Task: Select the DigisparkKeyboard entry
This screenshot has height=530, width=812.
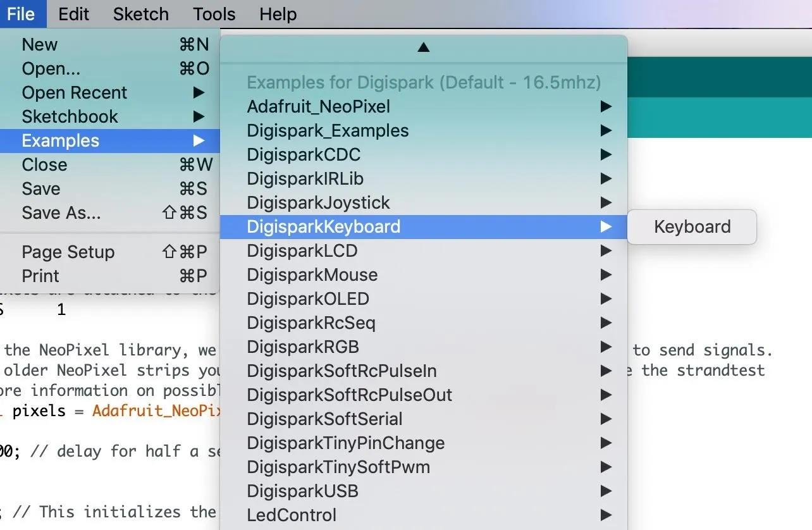Action: pos(424,226)
